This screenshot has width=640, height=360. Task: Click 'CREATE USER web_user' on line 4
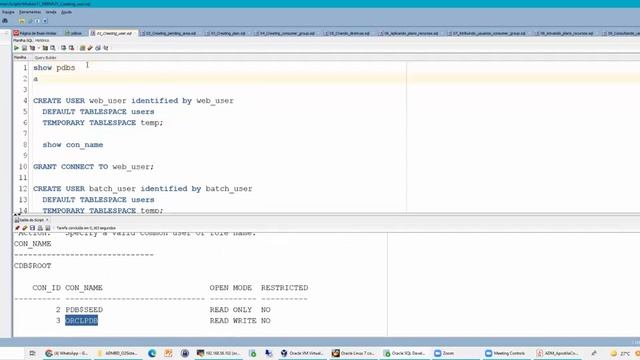point(80,101)
